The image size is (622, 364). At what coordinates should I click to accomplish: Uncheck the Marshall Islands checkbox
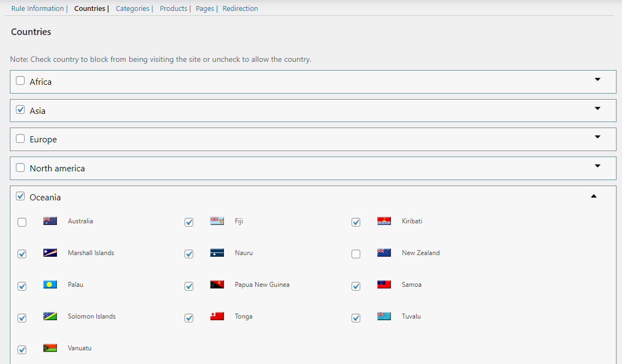(x=22, y=254)
